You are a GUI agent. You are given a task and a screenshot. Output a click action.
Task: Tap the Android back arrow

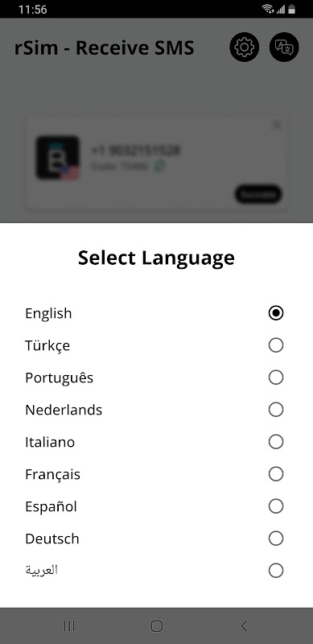click(x=244, y=626)
